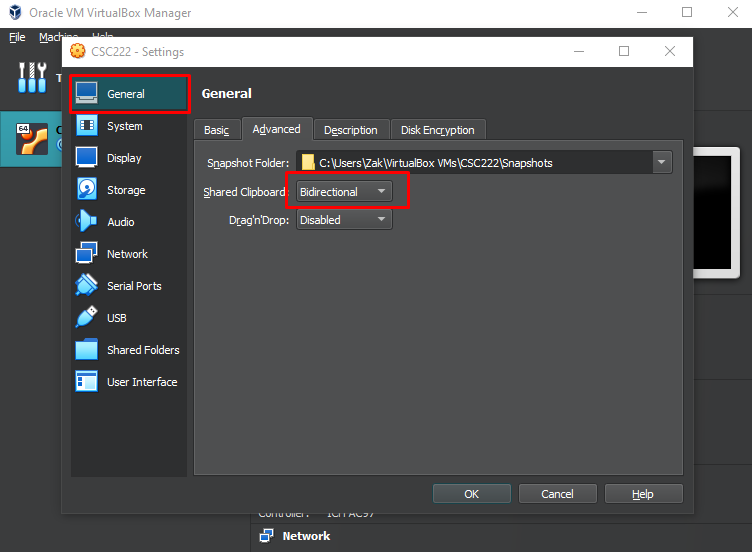Click the Help button
Image resolution: width=752 pixels, height=552 pixels.
pos(643,494)
